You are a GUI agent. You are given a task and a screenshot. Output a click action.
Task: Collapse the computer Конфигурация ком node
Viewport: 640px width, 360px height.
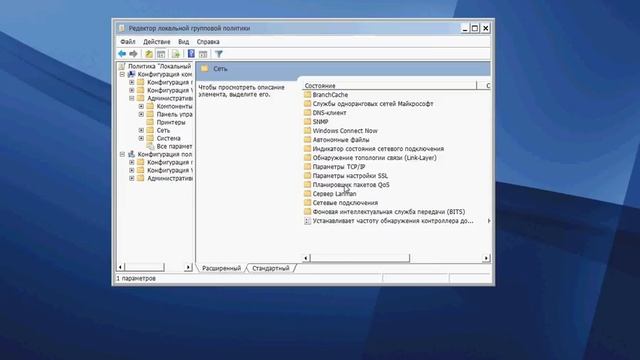point(122,74)
